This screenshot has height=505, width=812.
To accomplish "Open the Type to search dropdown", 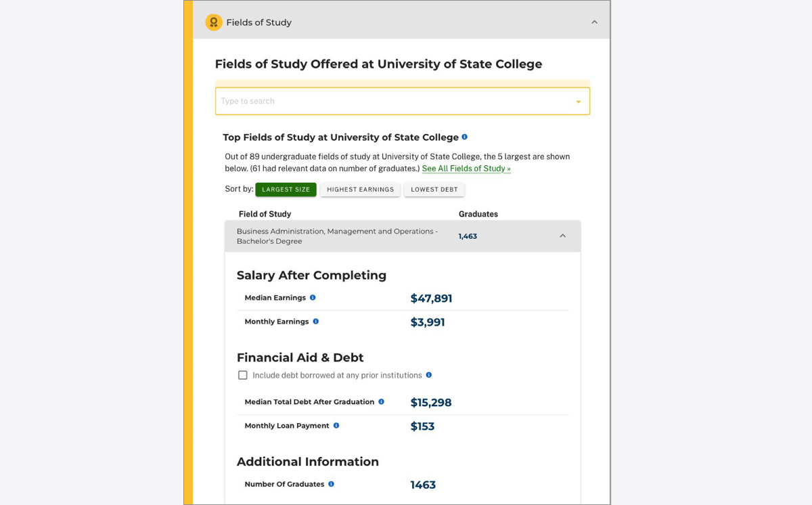I will tap(579, 100).
